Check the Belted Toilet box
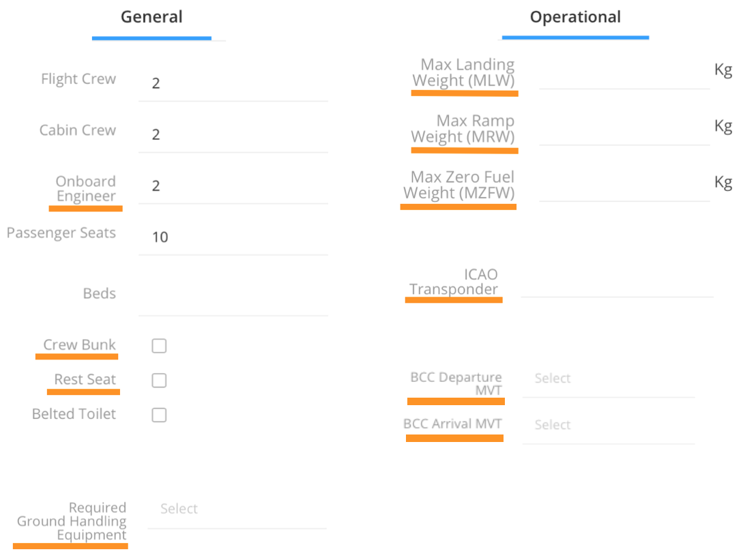 point(159,415)
